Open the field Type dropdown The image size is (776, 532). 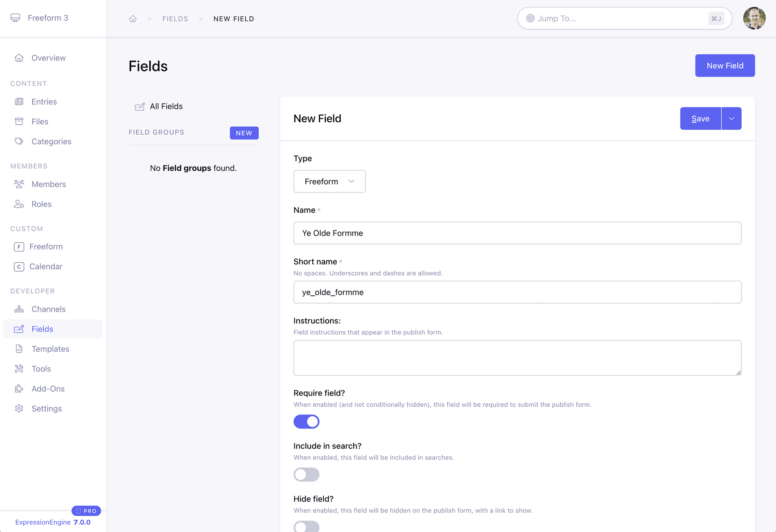pos(329,181)
